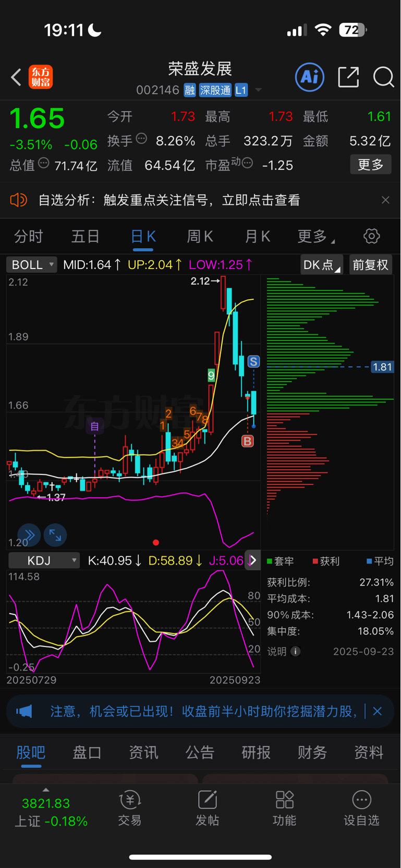The width and height of the screenshot is (401, 868).
Task: Tap the 套牢 green legend
Action: click(x=281, y=561)
